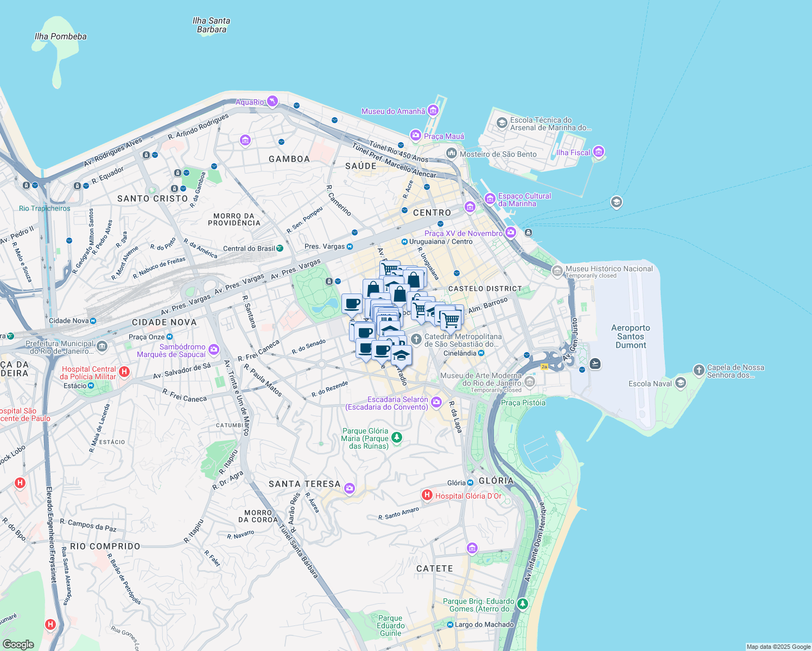Click the Catete museum marker icon
This screenshot has height=651, width=812.
472,548
